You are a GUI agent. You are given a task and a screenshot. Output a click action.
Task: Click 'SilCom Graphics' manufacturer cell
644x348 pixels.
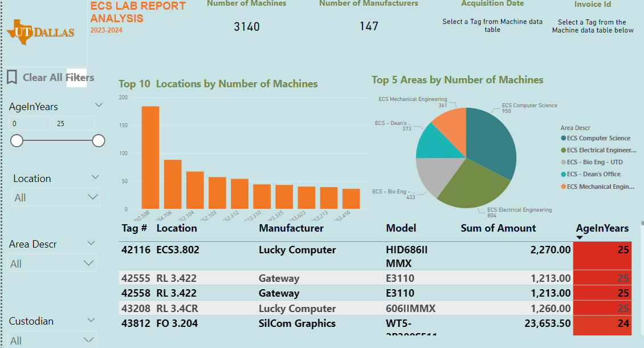pos(297,323)
